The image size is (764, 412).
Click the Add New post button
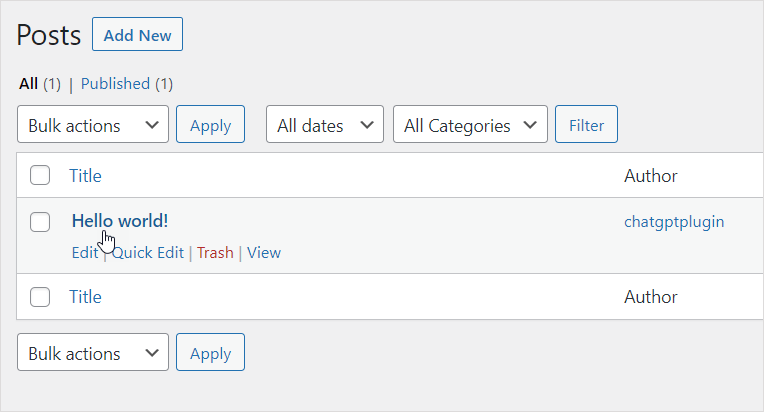coord(137,34)
